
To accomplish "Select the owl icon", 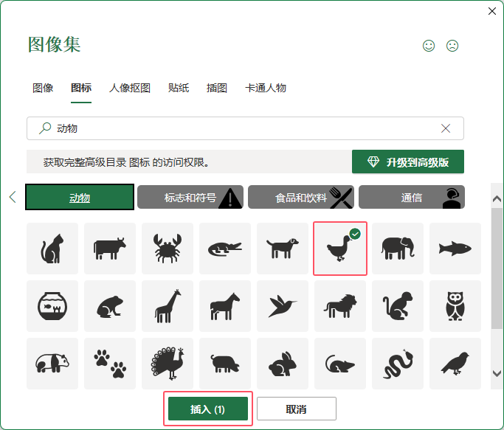I will click(455, 306).
